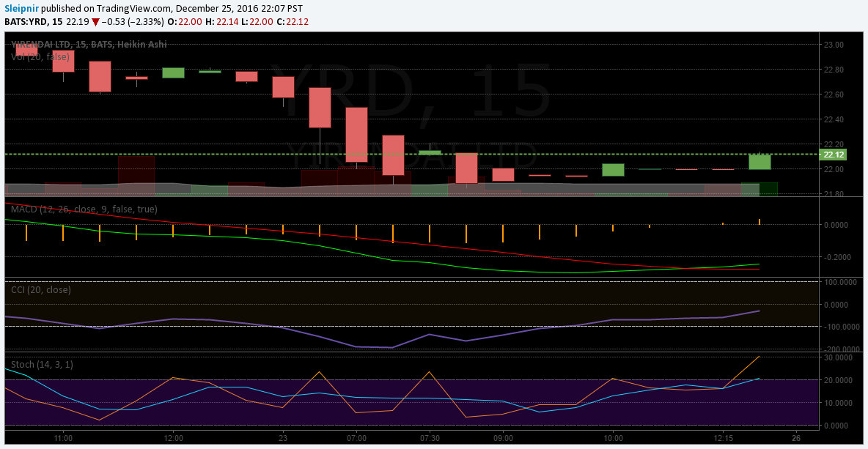Click the Vol (20, false) indicator label
The width and height of the screenshot is (868, 449).
(40, 57)
